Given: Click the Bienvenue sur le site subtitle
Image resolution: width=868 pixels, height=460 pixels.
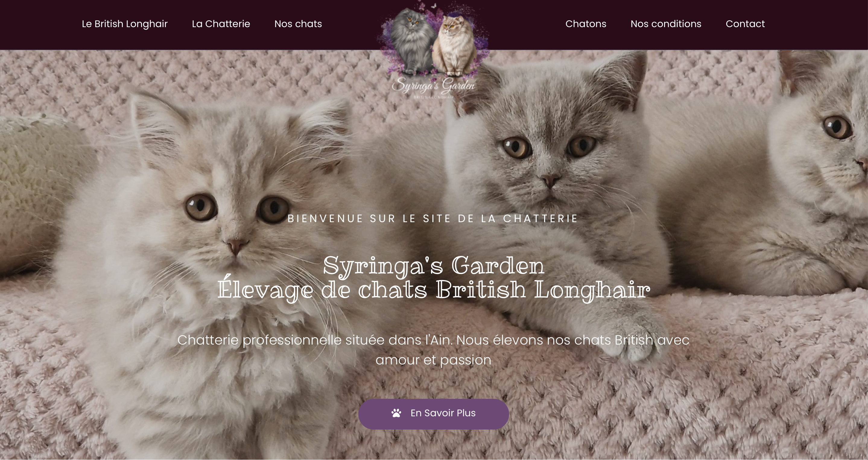Looking at the screenshot, I should click(x=433, y=219).
